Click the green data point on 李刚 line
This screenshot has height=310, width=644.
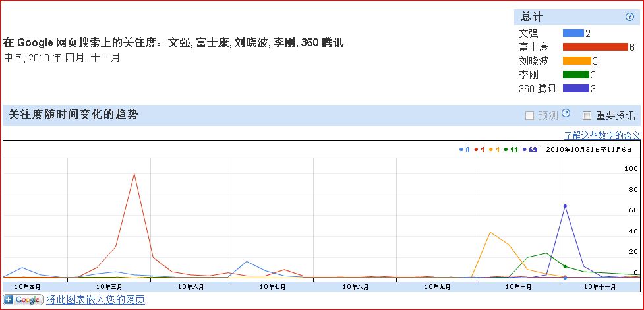coord(565,266)
